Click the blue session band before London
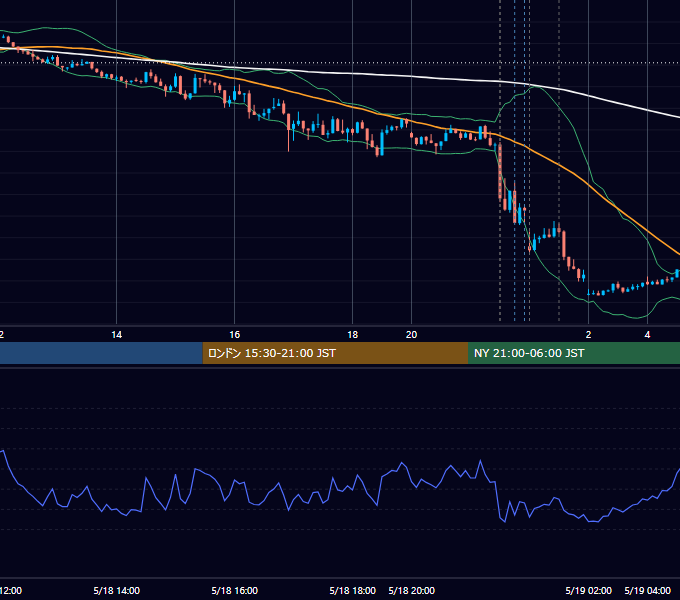Image resolution: width=680 pixels, height=600 pixels. coord(101,353)
